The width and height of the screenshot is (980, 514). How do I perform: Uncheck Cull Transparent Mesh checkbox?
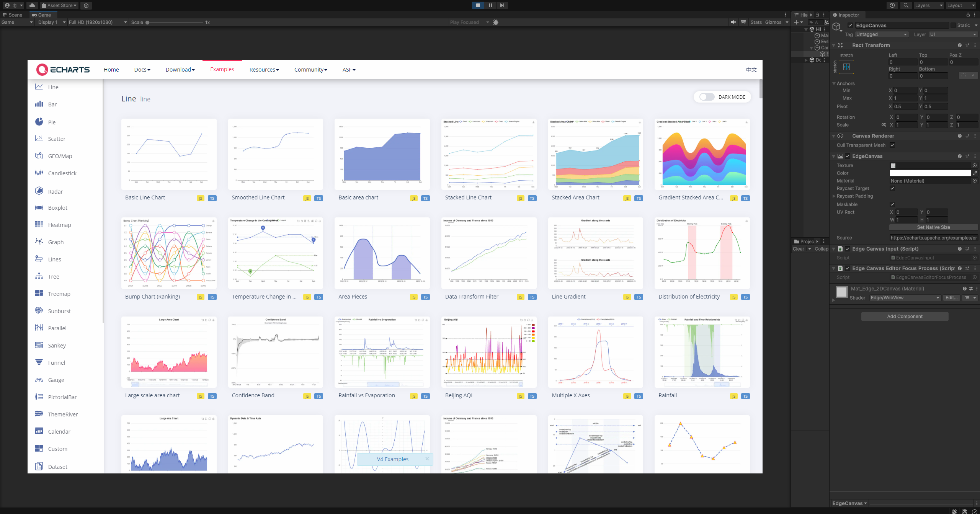click(892, 145)
